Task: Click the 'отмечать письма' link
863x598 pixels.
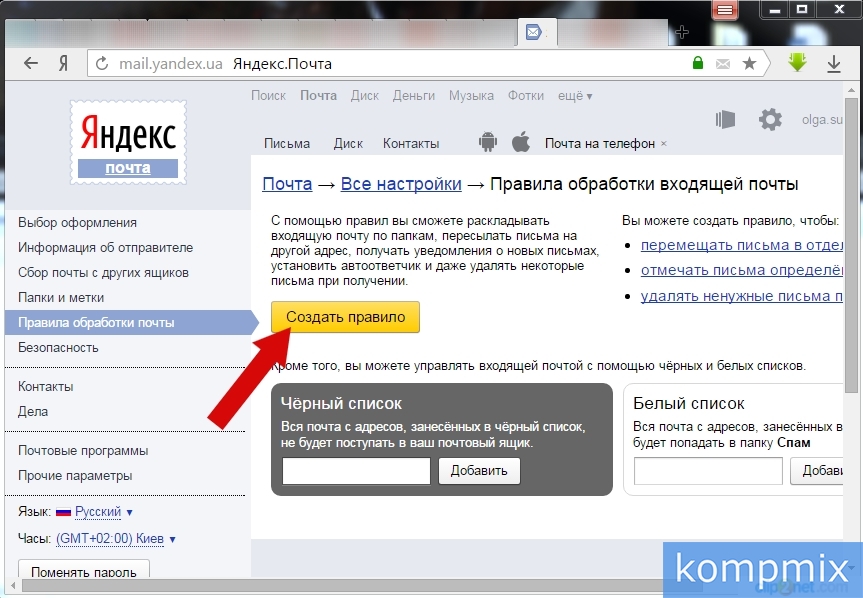Action: [x=741, y=271]
